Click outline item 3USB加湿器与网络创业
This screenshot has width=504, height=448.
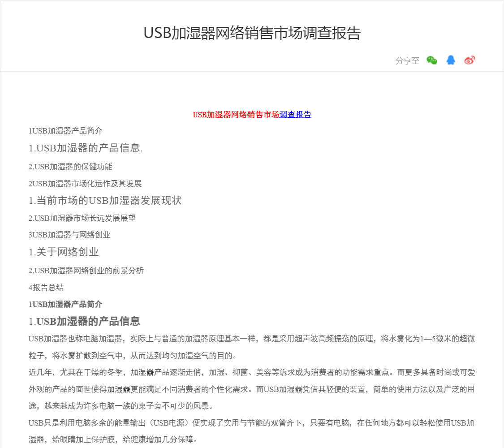coord(69,235)
